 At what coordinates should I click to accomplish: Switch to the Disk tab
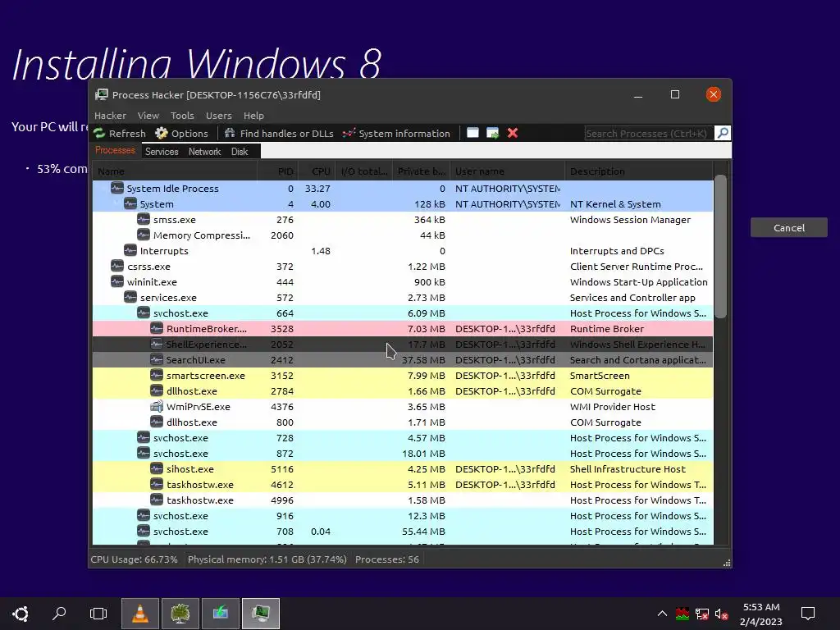240,152
